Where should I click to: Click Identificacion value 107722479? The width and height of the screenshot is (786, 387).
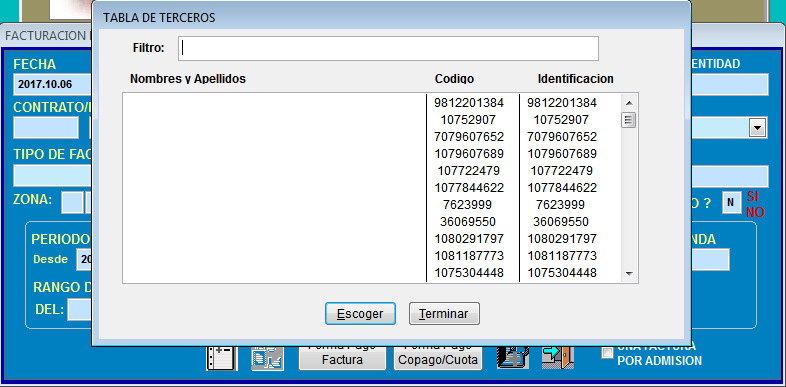pos(562,170)
